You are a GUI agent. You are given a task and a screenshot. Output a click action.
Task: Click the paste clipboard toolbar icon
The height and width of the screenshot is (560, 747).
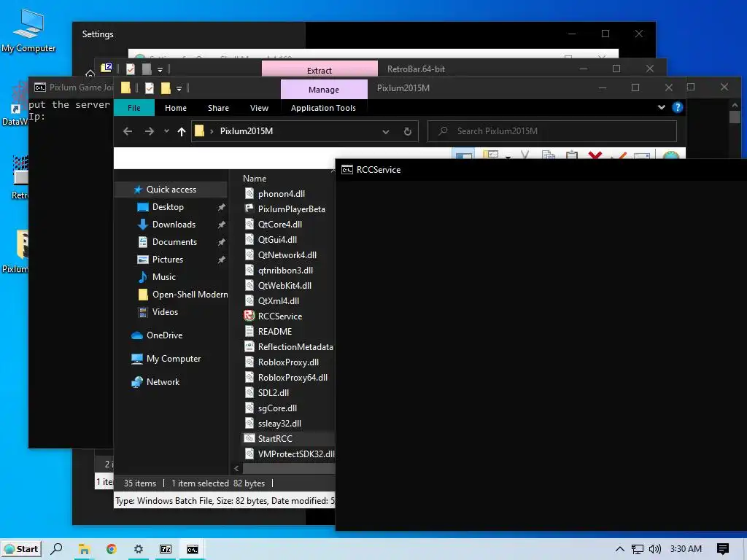coord(572,155)
